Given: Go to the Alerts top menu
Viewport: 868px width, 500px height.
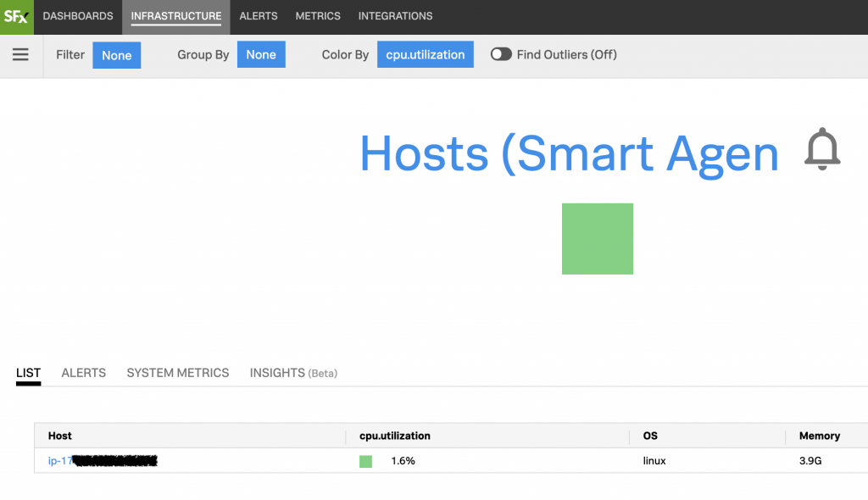Looking at the screenshot, I should pyautogui.click(x=259, y=16).
